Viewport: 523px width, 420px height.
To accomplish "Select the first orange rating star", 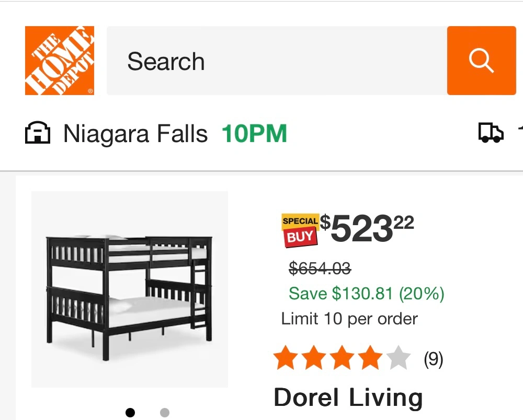I will point(286,358).
